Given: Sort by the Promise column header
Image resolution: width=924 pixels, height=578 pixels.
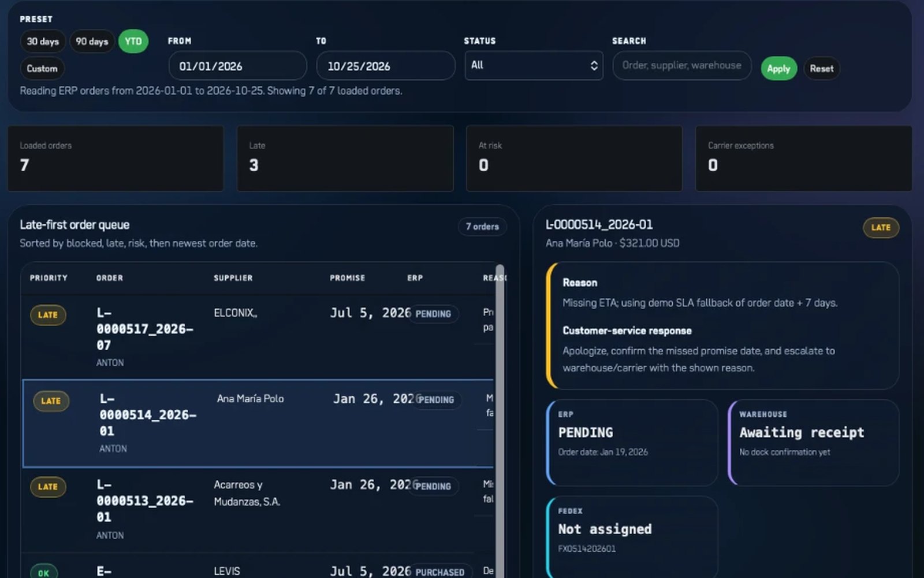Looking at the screenshot, I should [347, 278].
